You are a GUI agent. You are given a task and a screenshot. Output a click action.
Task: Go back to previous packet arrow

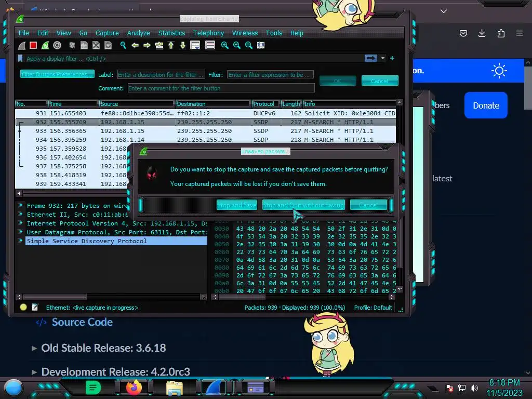click(x=135, y=46)
